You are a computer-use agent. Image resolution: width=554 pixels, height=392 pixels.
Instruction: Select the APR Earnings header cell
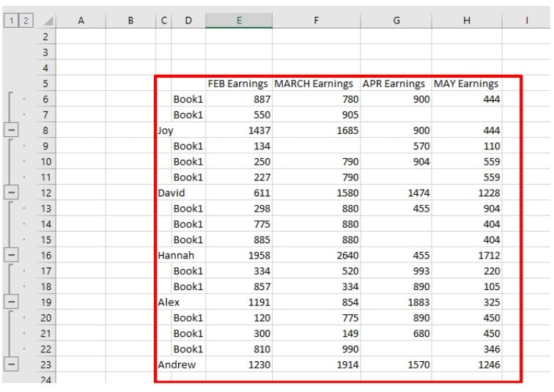395,84
